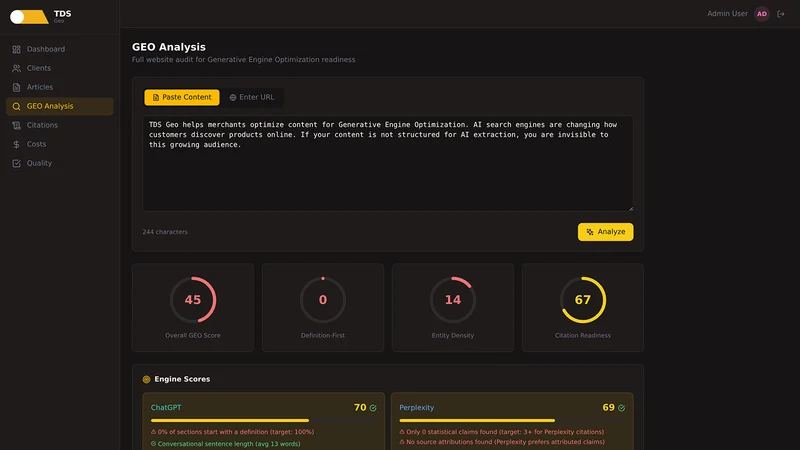Click 'Conversational sentence length' note
The width and height of the screenshot is (800, 450).
226,444
